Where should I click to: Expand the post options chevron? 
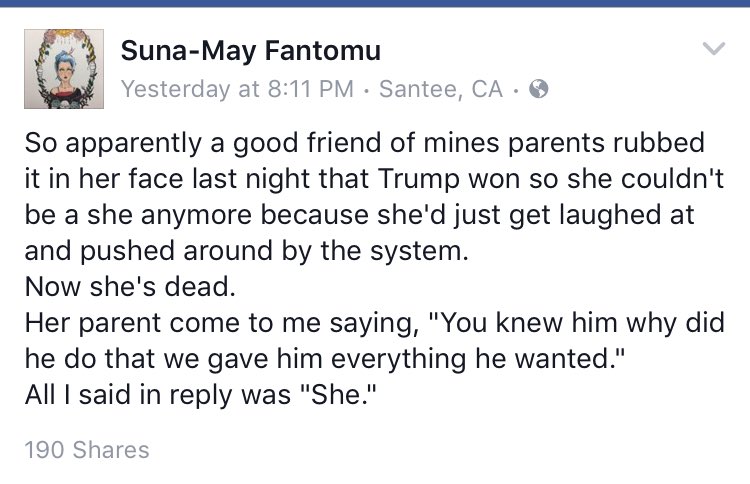pos(713,49)
